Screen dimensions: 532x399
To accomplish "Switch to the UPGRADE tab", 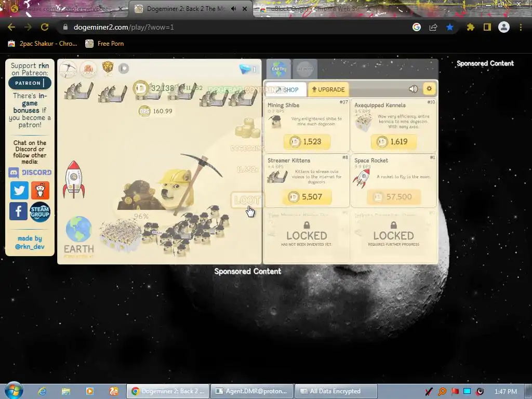I will pyautogui.click(x=328, y=89).
